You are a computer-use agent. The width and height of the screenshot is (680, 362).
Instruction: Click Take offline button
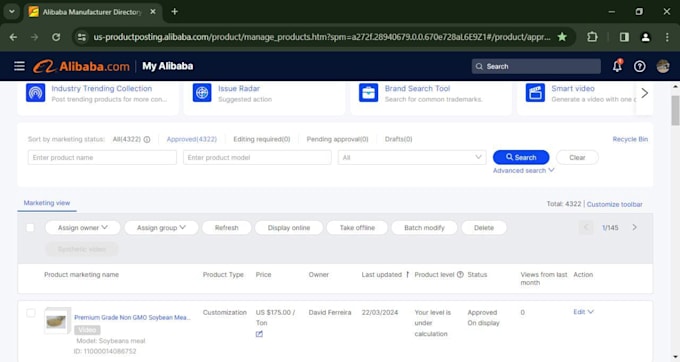[x=357, y=228]
